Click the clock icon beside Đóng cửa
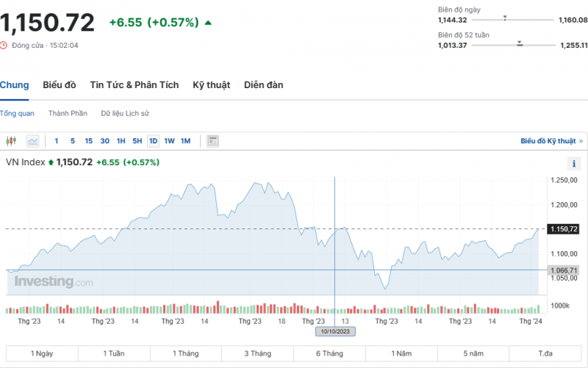Viewport: 588px width, 368px height. coord(4,46)
